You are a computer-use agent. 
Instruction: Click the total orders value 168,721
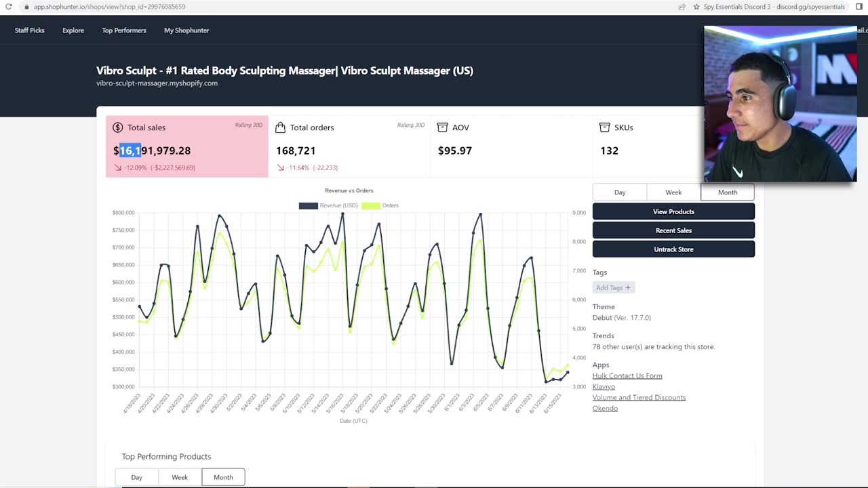coord(296,150)
